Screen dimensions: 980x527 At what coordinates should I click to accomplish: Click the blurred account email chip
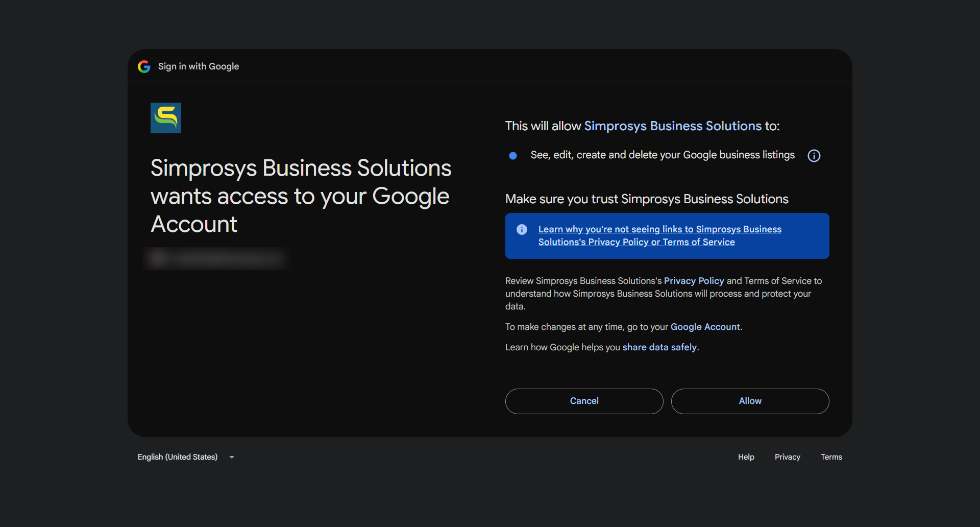(x=217, y=258)
